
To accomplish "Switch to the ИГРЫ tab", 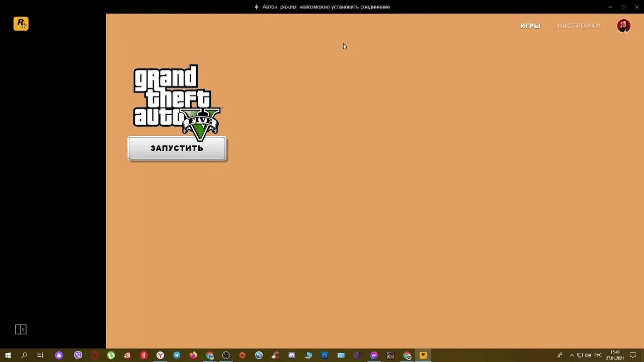I will coord(530,26).
